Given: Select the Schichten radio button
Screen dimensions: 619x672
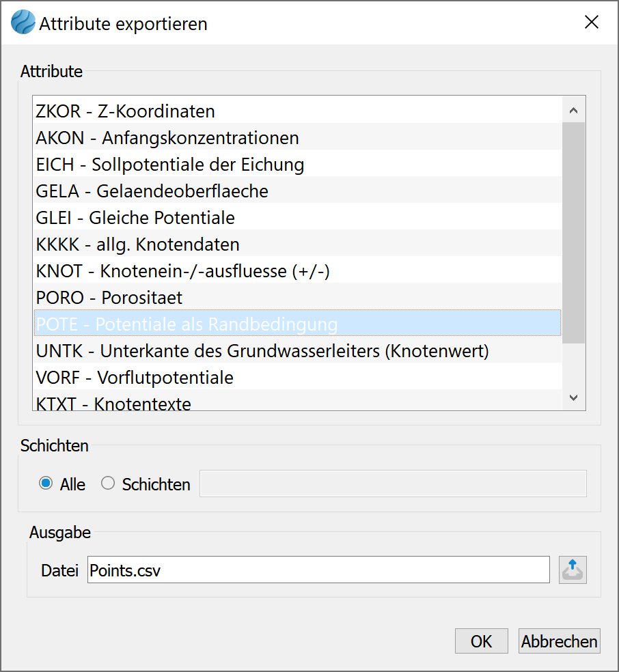Looking at the screenshot, I should [108, 484].
